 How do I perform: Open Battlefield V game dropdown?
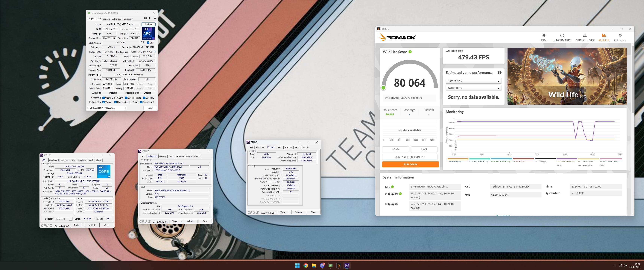(473, 81)
